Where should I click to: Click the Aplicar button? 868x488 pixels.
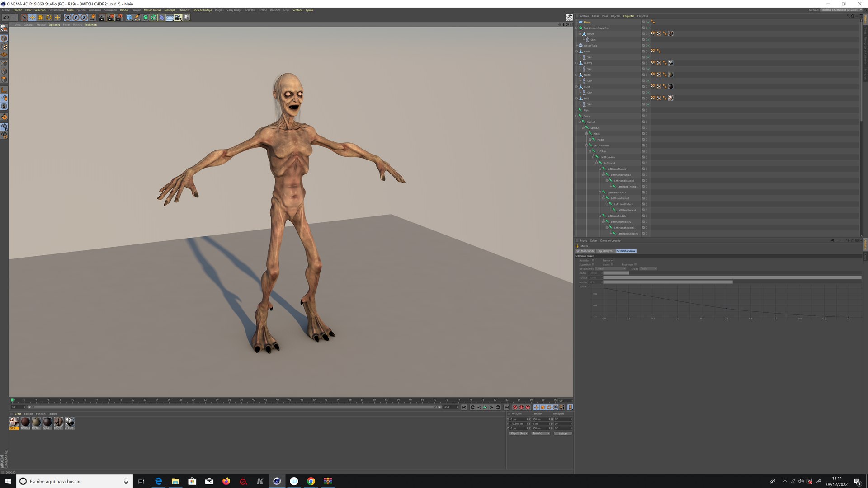pyautogui.click(x=563, y=433)
